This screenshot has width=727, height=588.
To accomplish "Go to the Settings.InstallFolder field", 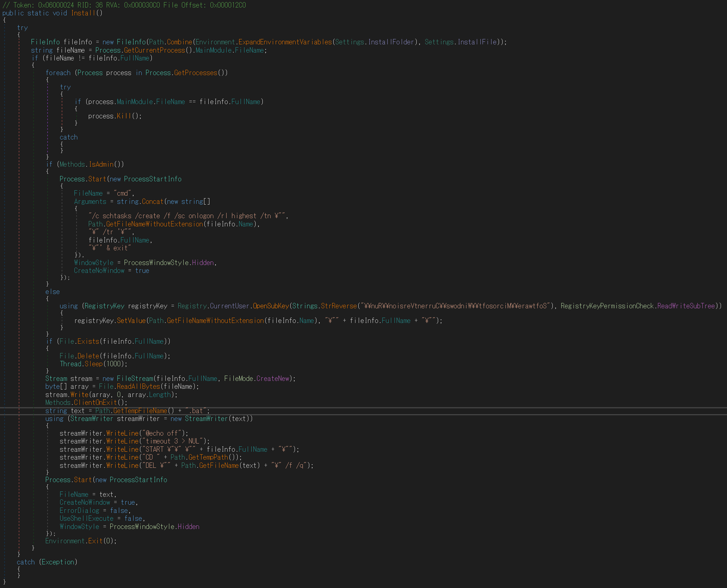I will click(391, 42).
